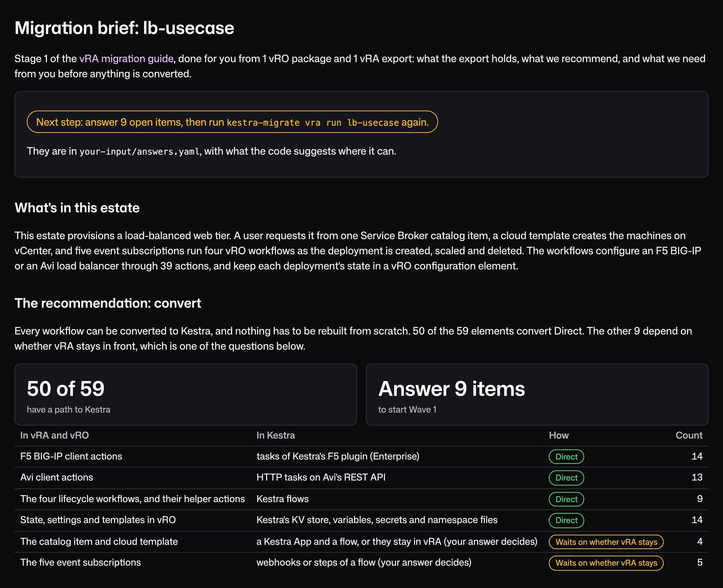Select the 'Avi client actions' cell

tap(57, 477)
